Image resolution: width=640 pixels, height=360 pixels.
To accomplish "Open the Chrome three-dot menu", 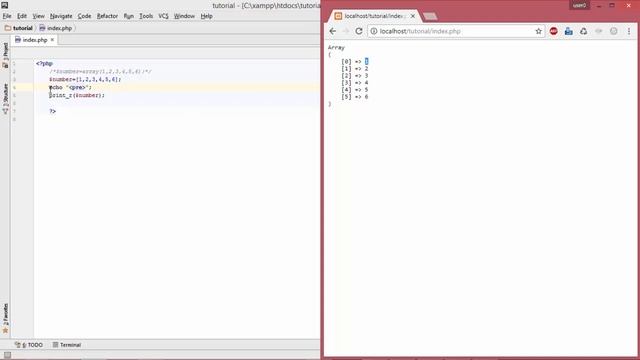I will point(629,31).
